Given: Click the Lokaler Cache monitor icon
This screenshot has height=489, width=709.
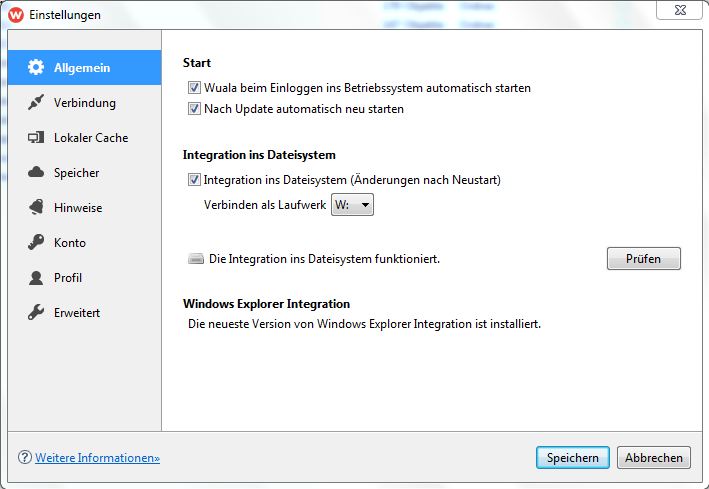Looking at the screenshot, I should point(36,137).
